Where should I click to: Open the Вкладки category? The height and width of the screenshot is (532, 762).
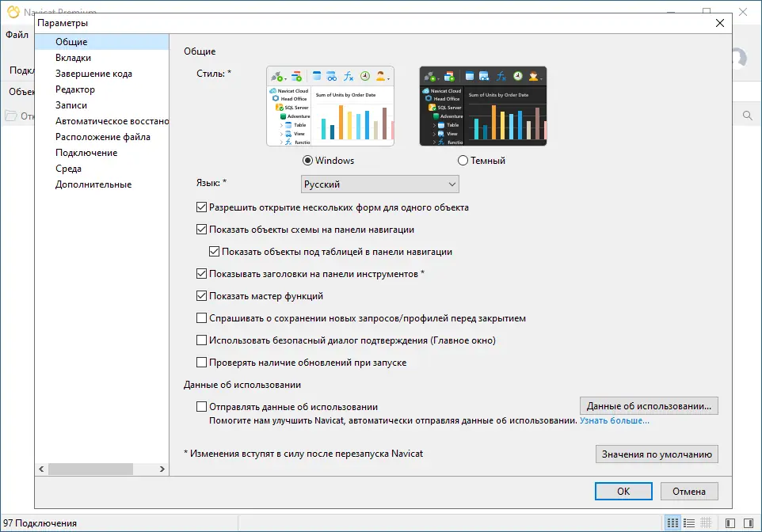tap(102, 58)
